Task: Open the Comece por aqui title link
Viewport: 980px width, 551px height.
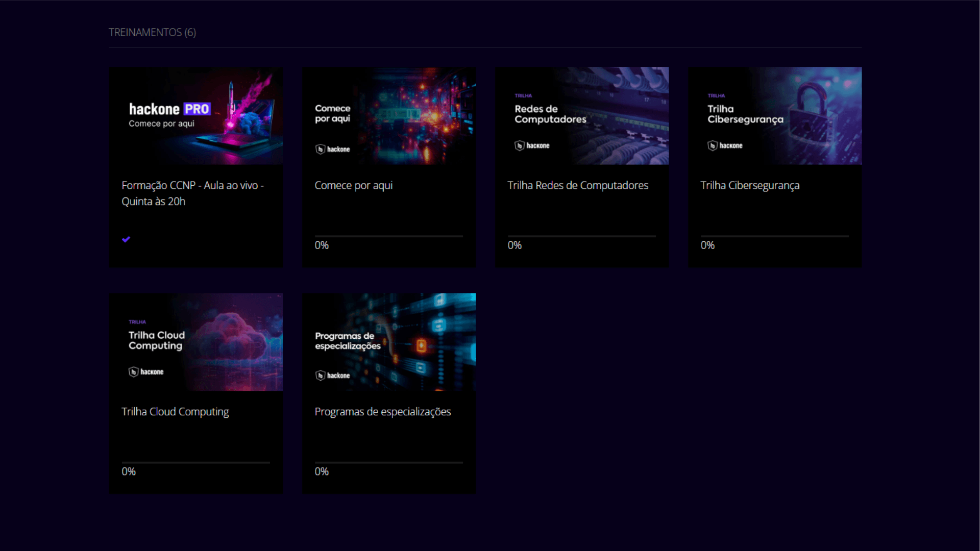Action: (354, 186)
